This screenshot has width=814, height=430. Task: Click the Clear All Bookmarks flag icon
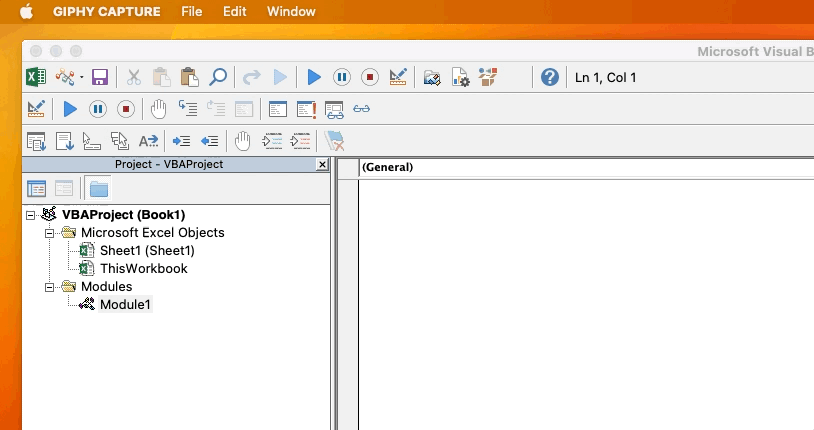334,141
